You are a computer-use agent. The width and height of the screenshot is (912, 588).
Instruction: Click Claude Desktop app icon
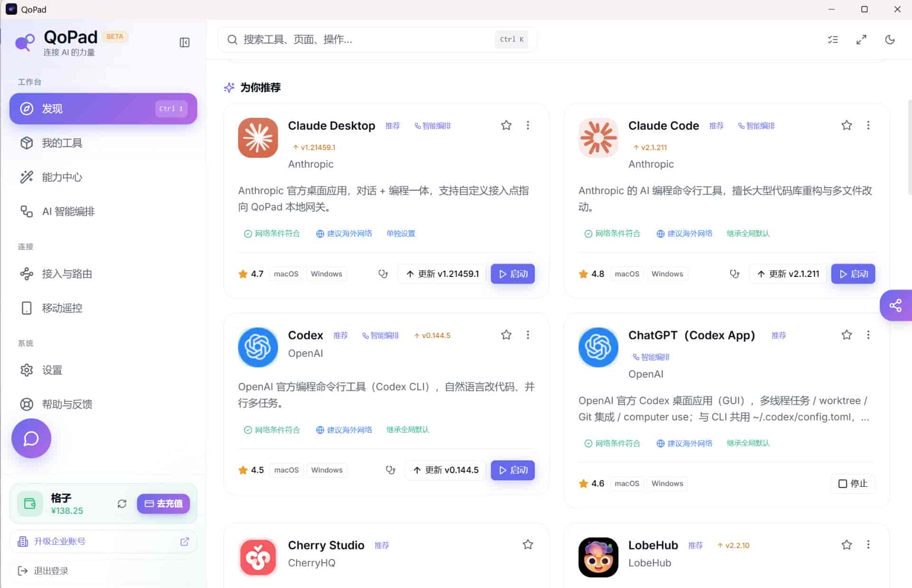coord(258,138)
